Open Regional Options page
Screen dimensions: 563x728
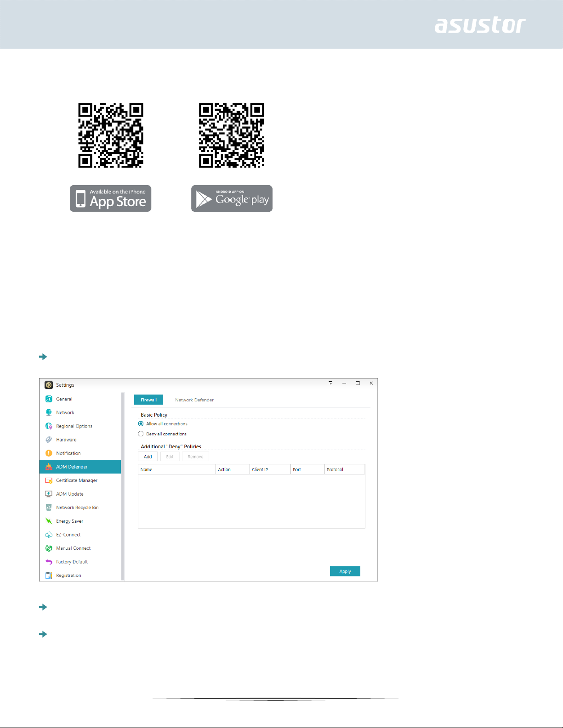(x=80, y=426)
